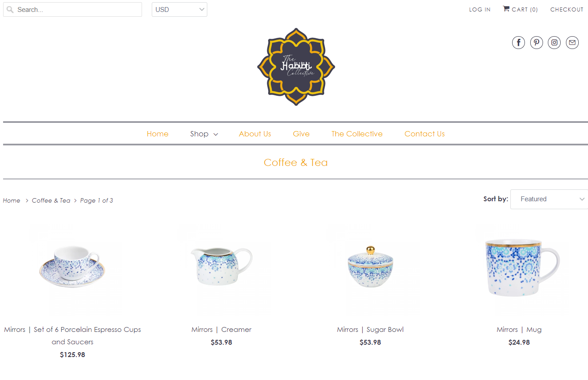The width and height of the screenshot is (588, 380).
Task: Open the Mirrors Mug product thumbnail
Action: (519, 269)
